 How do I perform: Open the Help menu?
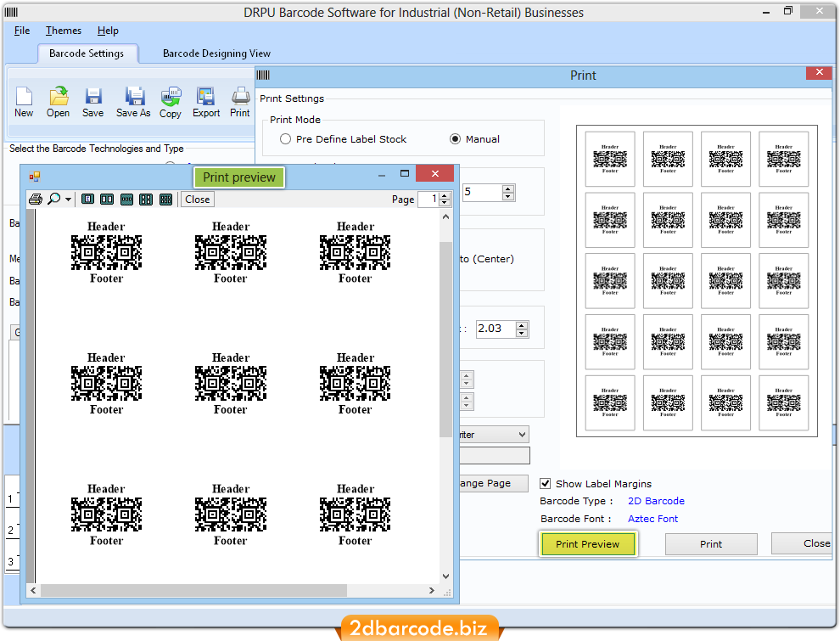(108, 31)
